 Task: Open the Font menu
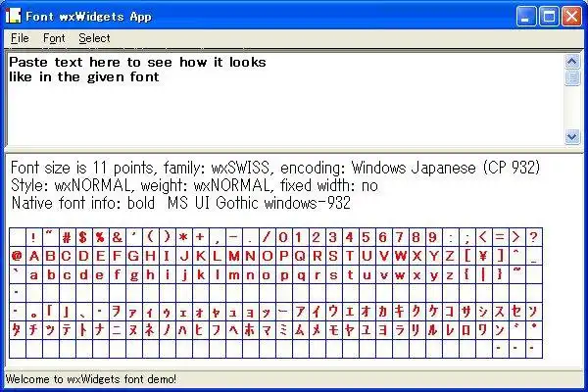pos(54,38)
